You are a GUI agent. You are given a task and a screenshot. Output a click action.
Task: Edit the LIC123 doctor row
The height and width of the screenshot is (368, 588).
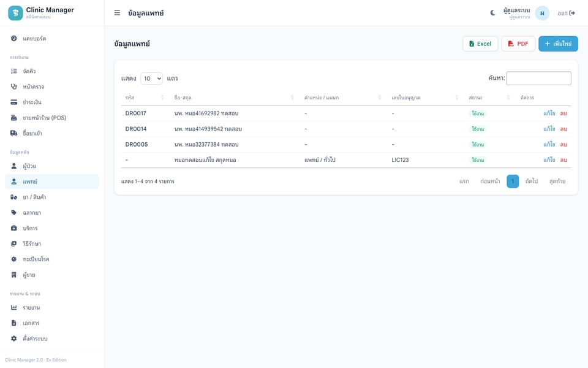coord(549,159)
